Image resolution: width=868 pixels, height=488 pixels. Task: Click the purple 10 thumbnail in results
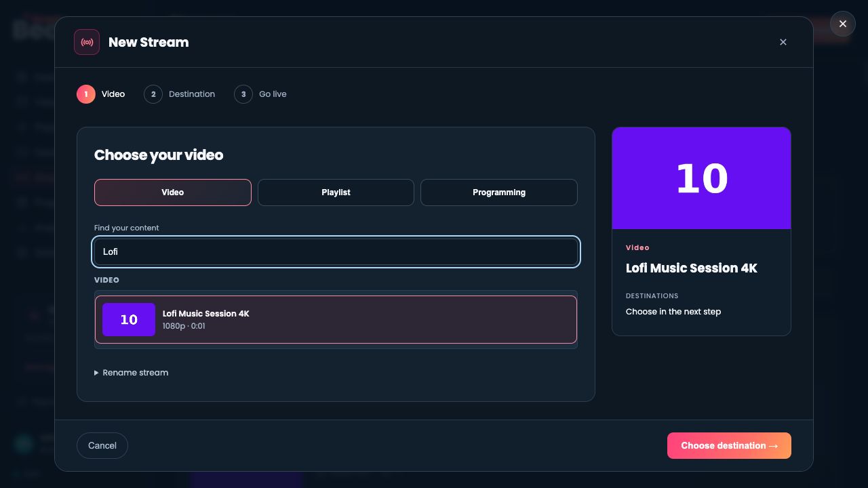(129, 320)
